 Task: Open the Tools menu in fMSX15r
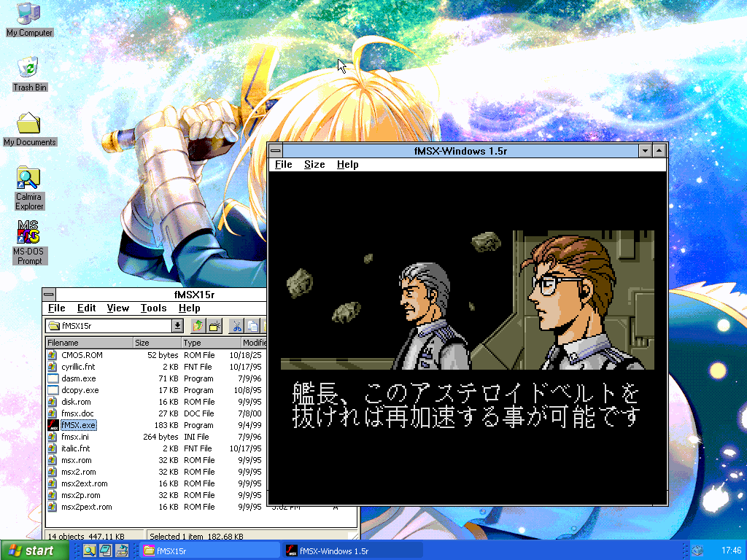click(153, 308)
